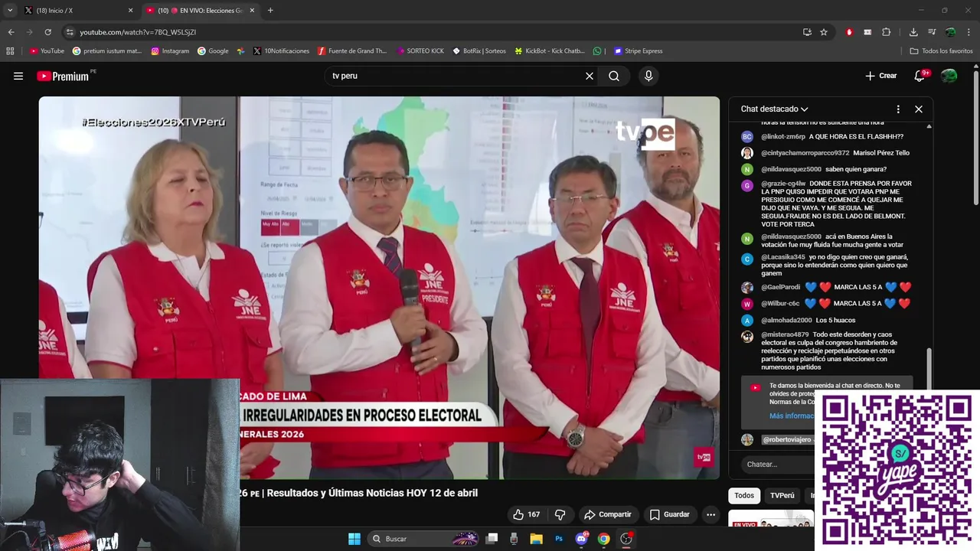The width and height of the screenshot is (980, 551).
Task: Open the 'KickBot - Kick Chatb...' bookmark
Action: coord(550,51)
